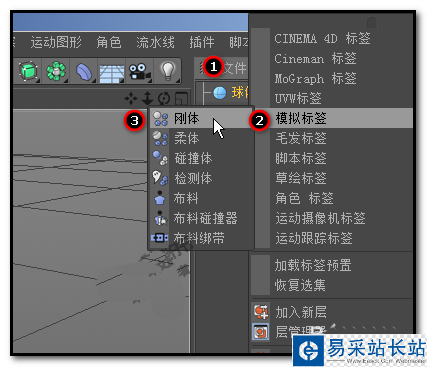Screen dimensions: 427x367
Task: Expand Cineman 标签 submenu
Action: pos(332,58)
